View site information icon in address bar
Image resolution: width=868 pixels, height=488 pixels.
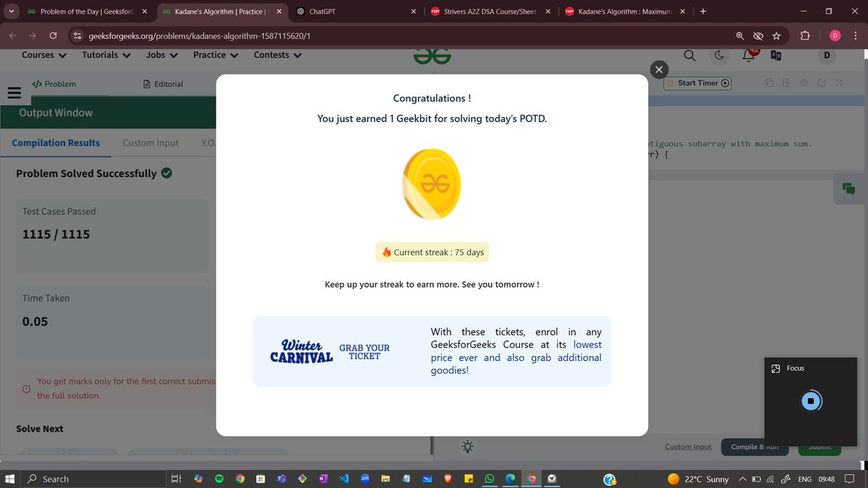pos(78,35)
